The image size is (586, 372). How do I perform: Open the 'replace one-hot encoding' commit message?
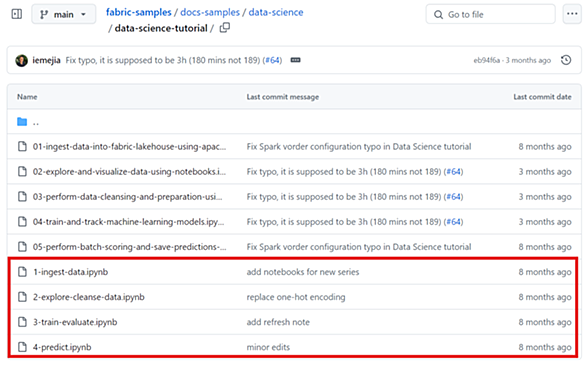tap(296, 297)
